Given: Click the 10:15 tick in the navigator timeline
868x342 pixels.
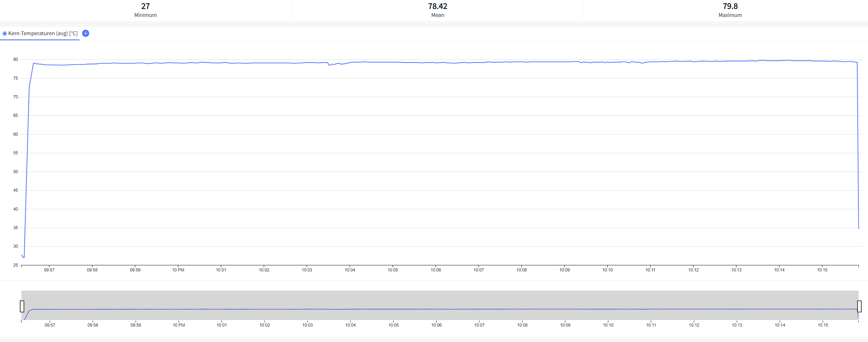Looking at the screenshot, I should [823, 325].
